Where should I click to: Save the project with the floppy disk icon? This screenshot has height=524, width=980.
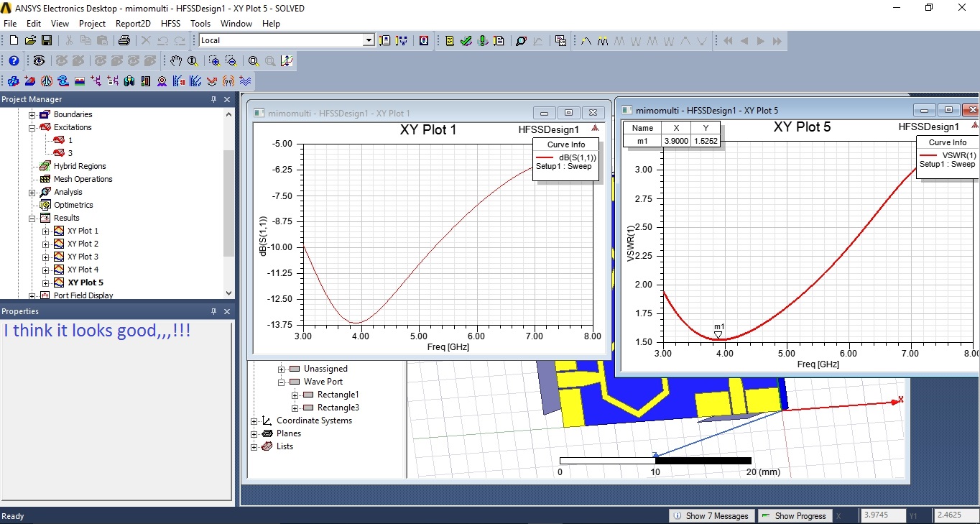(x=46, y=41)
